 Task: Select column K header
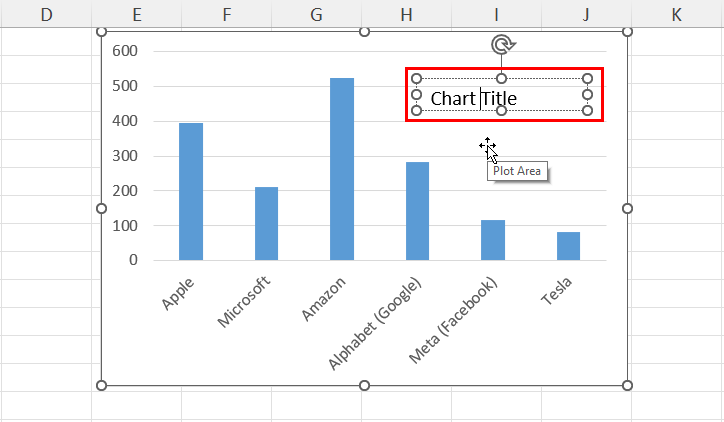(x=676, y=14)
